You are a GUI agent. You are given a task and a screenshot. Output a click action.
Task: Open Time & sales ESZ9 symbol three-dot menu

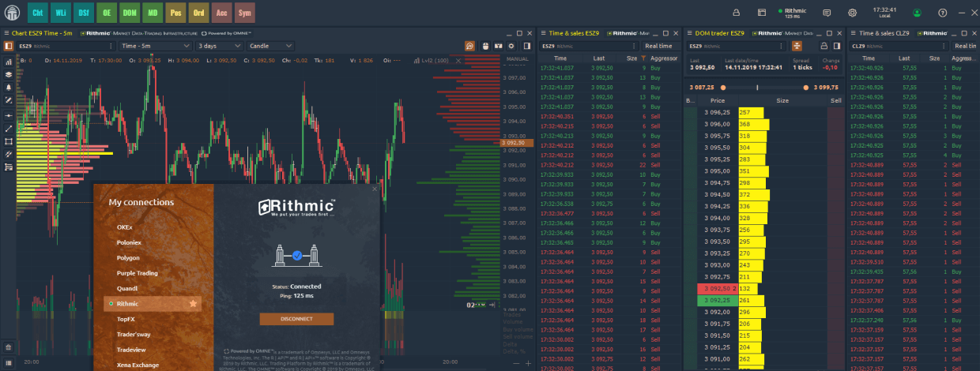(x=633, y=46)
